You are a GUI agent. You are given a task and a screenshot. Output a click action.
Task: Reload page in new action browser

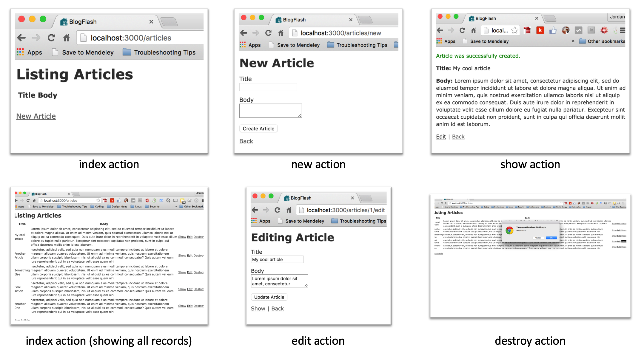tap(268, 33)
